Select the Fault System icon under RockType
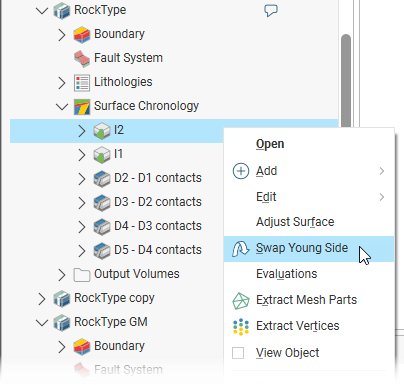This screenshot has width=404, height=385. 82,58
